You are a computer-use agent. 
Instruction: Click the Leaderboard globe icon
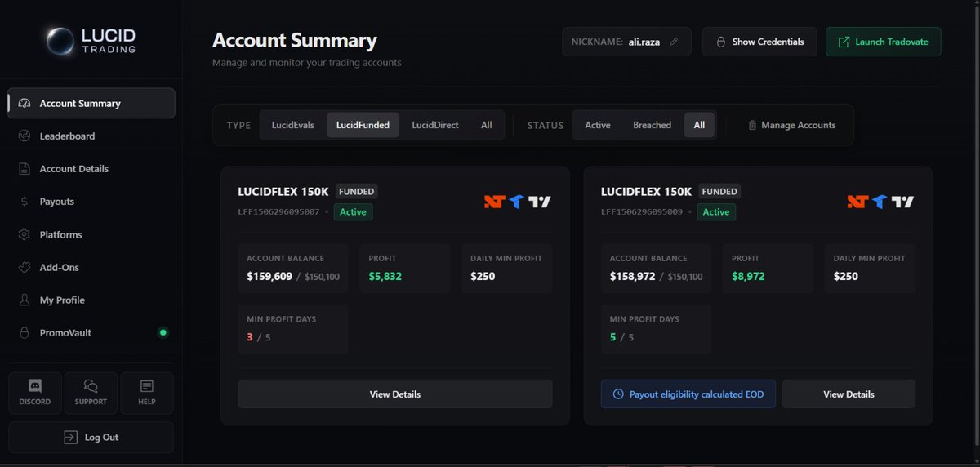24,136
